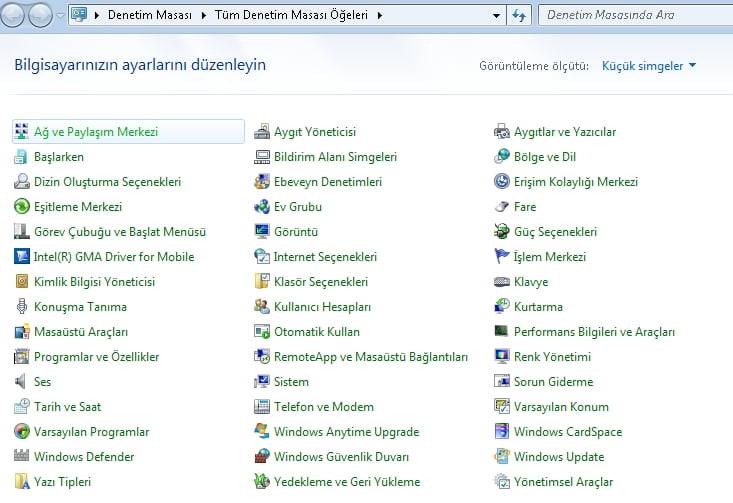Click Denetim Masası breadcrumb segment

pos(150,15)
